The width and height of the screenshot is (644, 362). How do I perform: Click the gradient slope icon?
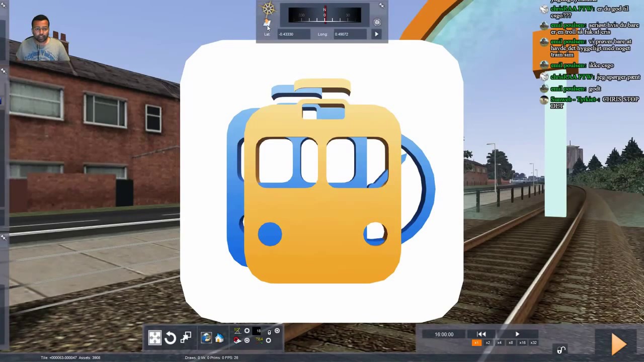click(237, 331)
